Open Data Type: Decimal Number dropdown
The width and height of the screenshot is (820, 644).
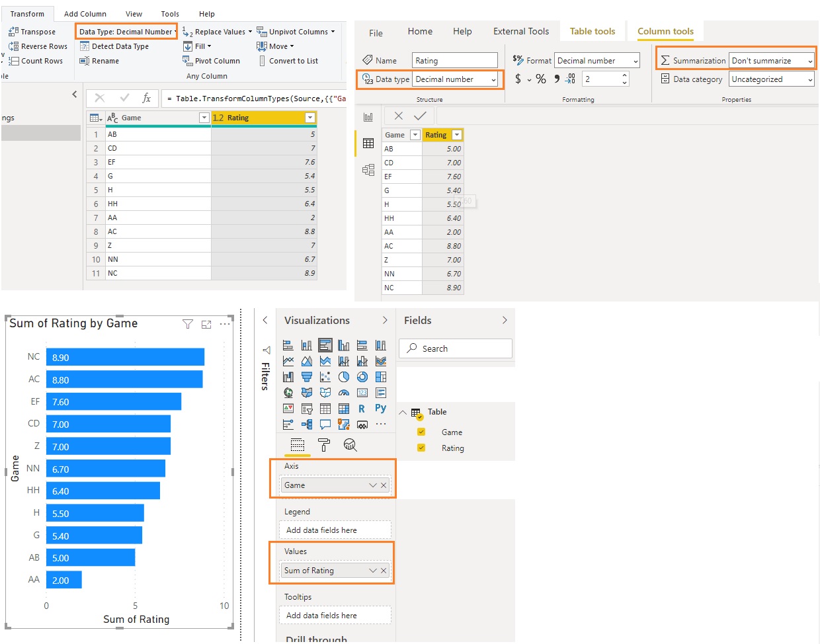click(x=126, y=32)
